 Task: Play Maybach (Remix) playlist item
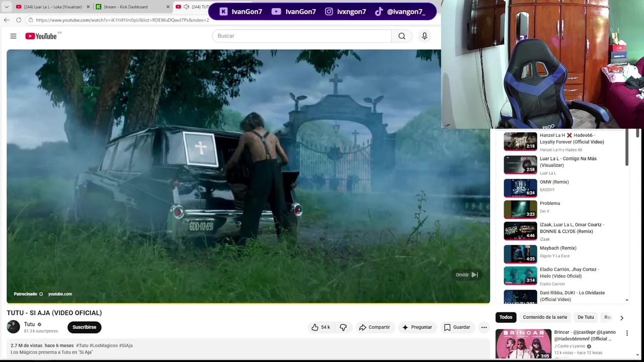point(562,254)
